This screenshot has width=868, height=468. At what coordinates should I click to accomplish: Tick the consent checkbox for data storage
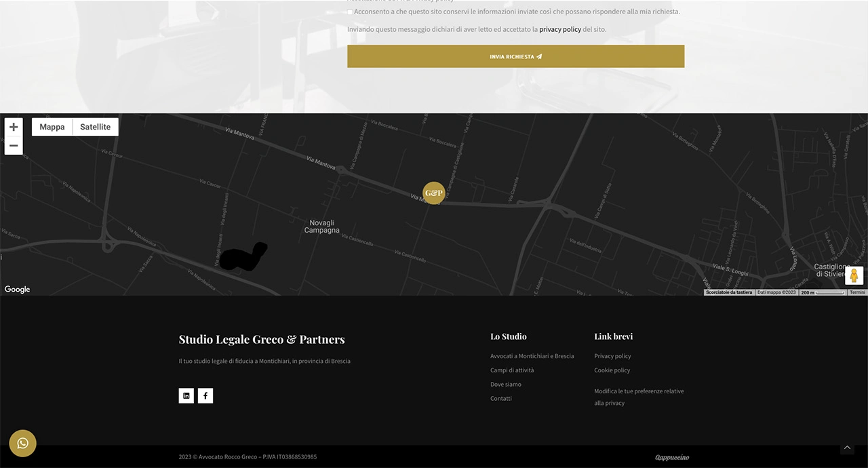(350, 12)
